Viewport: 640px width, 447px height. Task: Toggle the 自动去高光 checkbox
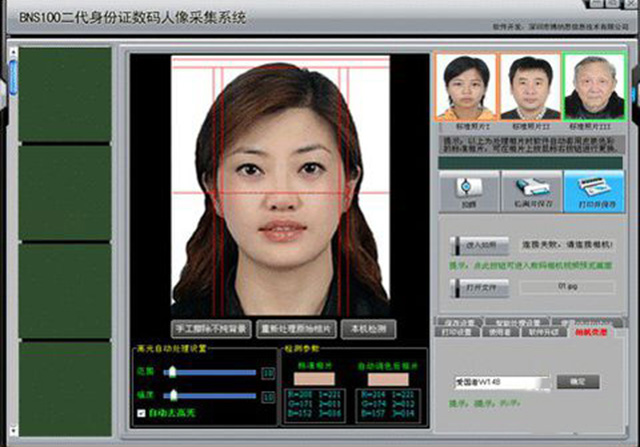click(x=141, y=412)
